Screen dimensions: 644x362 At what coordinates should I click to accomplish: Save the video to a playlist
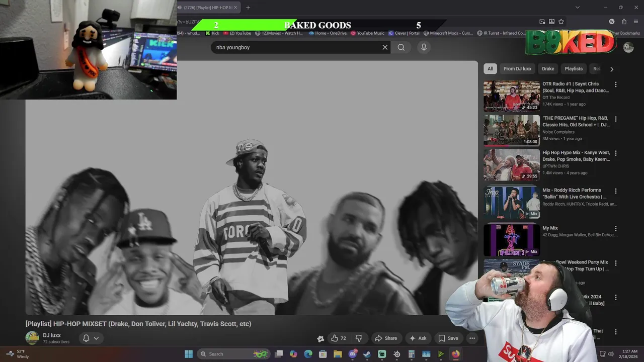[x=448, y=338]
